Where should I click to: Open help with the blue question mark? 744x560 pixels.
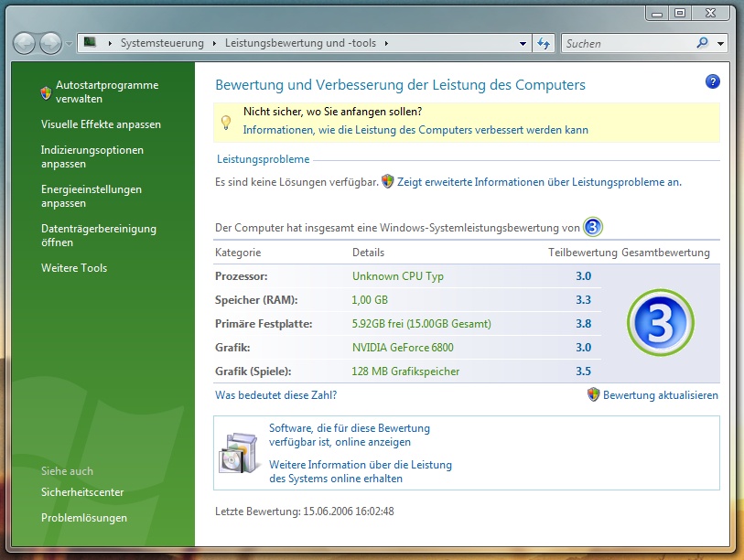tap(712, 81)
